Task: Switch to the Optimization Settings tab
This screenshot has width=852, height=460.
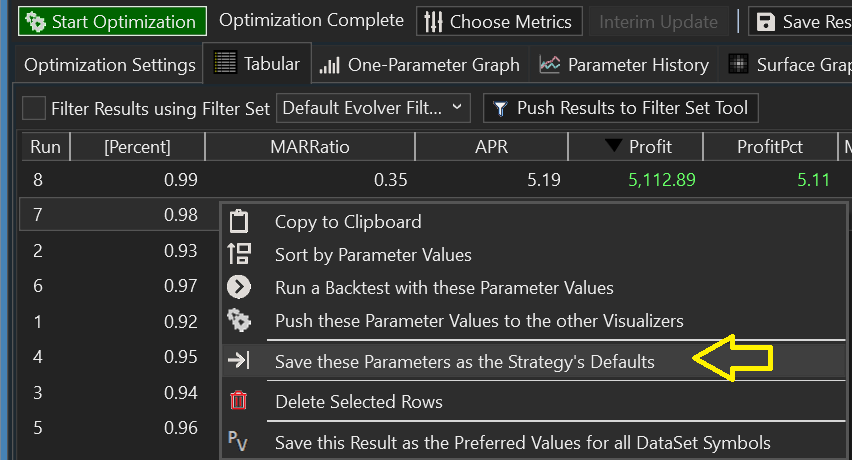Action: pos(109,65)
